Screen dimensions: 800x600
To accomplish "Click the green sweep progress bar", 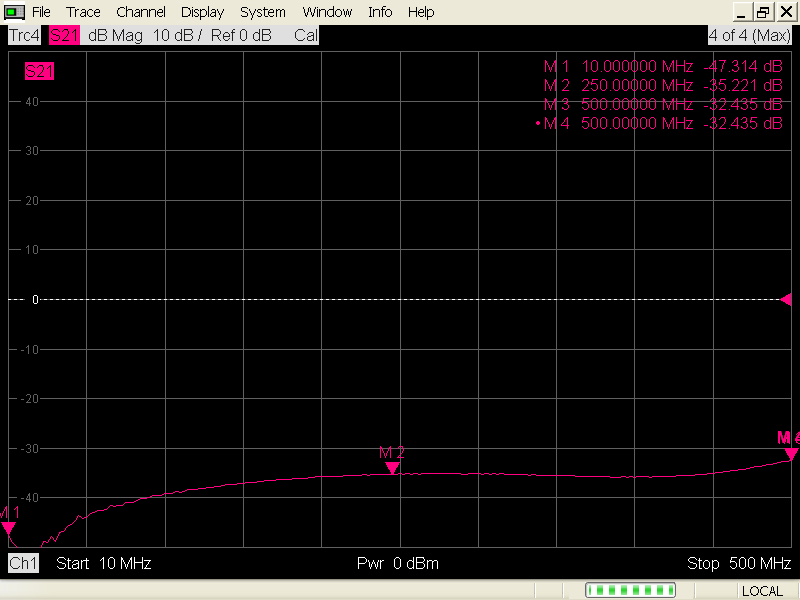I will (x=630, y=590).
